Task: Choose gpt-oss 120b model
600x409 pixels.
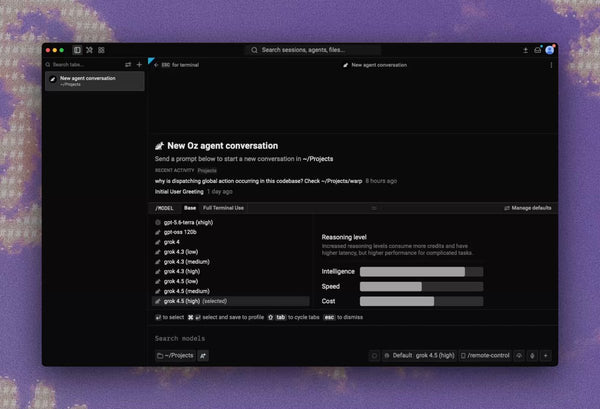Action: pyautogui.click(x=230, y=232)
